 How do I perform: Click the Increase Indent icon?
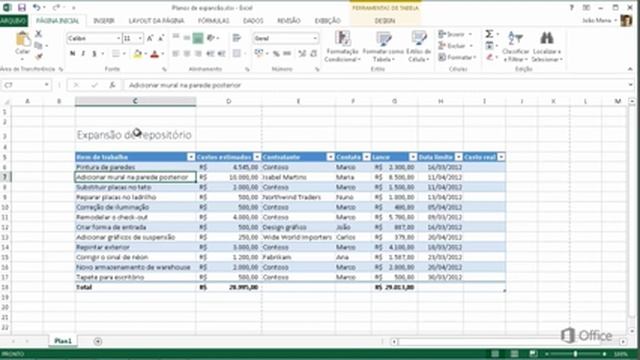pos(221,53)
